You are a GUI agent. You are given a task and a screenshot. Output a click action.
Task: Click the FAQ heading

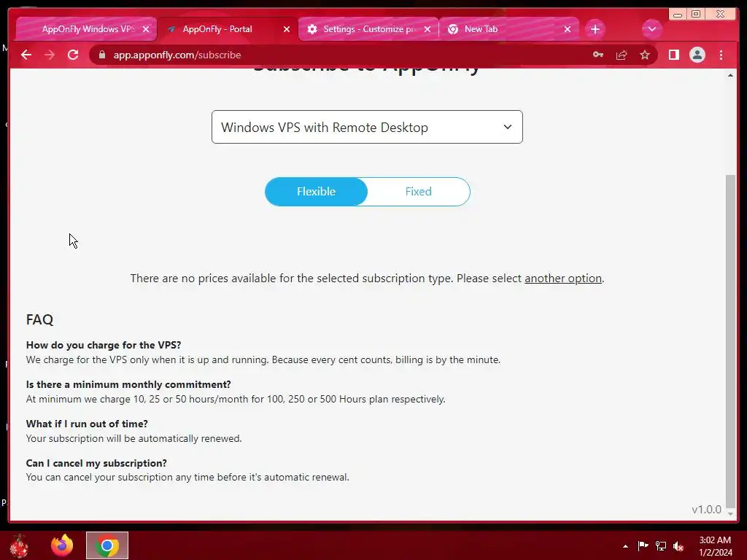click(x=39, y=319)
